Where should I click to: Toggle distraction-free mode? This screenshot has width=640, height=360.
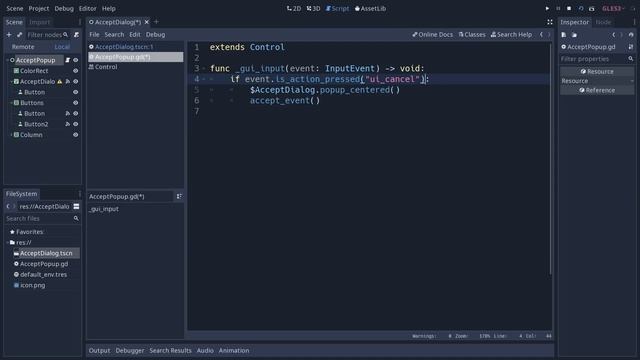coord(550,22)
